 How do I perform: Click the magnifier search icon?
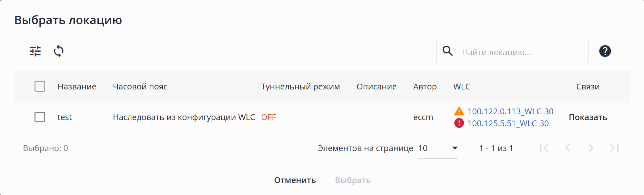point(448,51)
